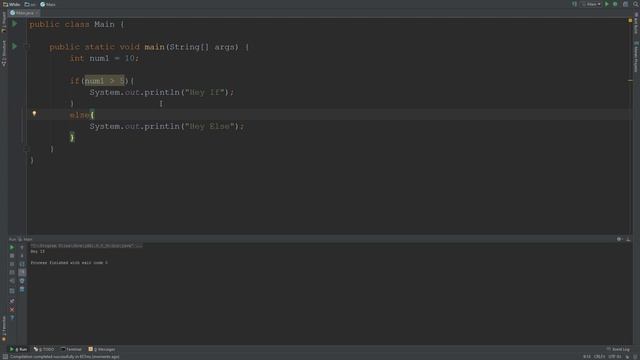Open Search Everywhere magnifier icon
Viewport: 640px width, 360px height.
pyautogui.click(x=636, y=4)
